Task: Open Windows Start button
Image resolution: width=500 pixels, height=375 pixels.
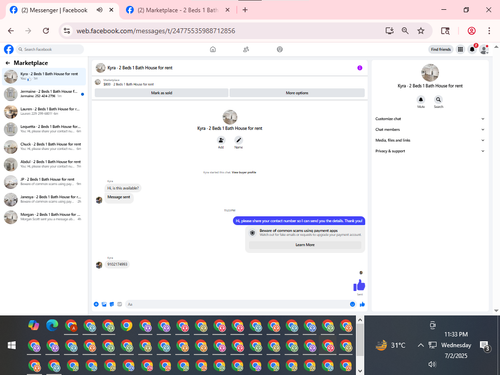Action: 12,345
